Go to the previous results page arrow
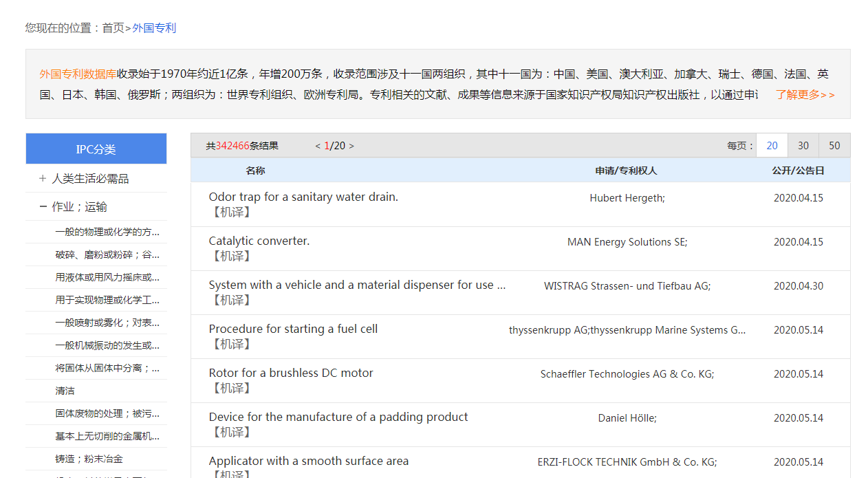 (x=318, y=146)
